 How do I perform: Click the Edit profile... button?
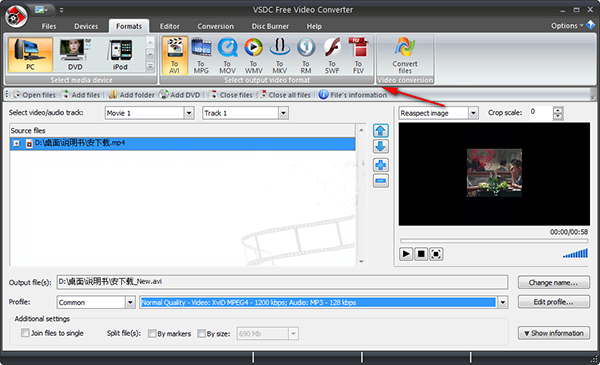point(554,302)
